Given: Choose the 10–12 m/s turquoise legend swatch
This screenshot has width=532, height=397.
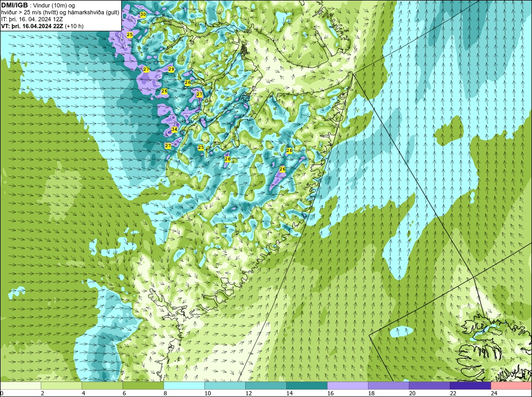Looking at the screenshot, I should point(225,385).
